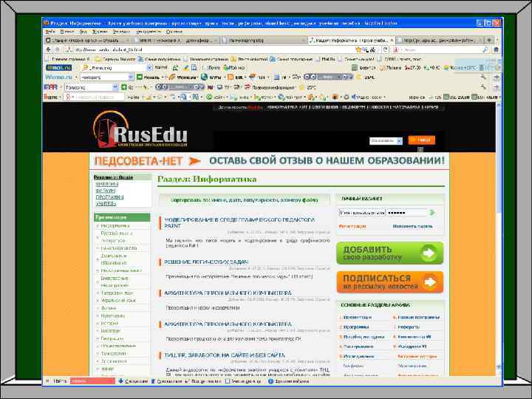Click the ФИЛЬМЫ link in the left sidebar
The width and height of the screenshot is (532, 399).
[106, 191]
